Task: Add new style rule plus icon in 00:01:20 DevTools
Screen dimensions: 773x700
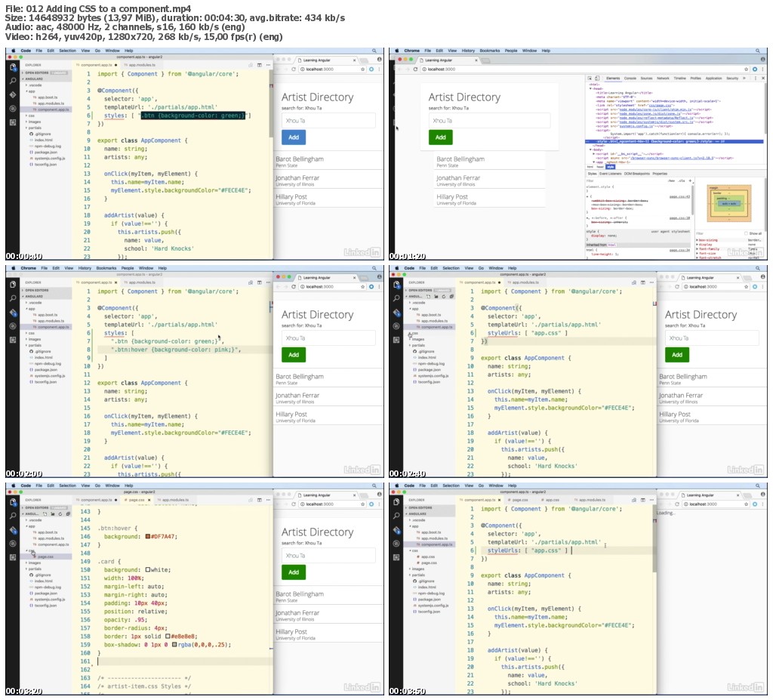Action: point(690,180)
